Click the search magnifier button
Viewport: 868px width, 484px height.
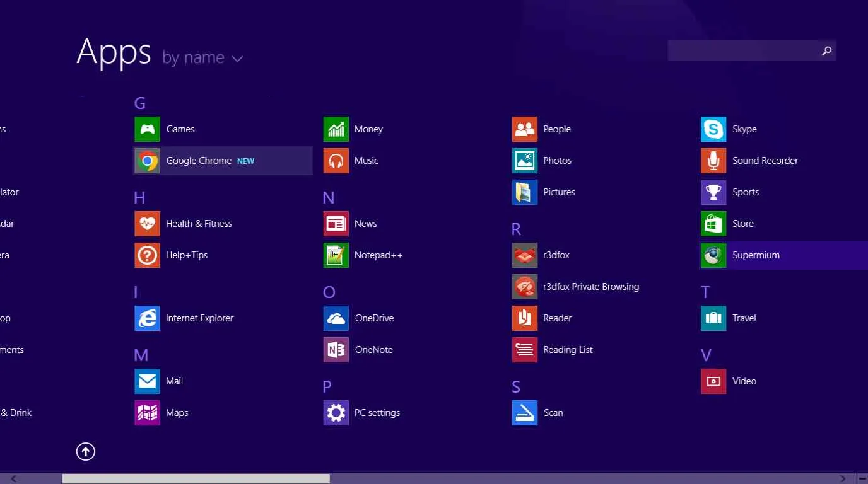(826, 51)
